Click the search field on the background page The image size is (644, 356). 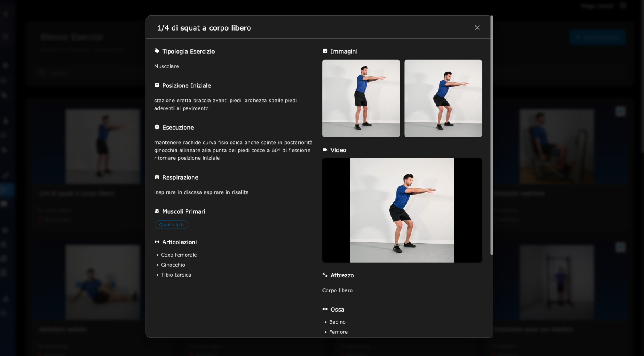coord(87,73)
